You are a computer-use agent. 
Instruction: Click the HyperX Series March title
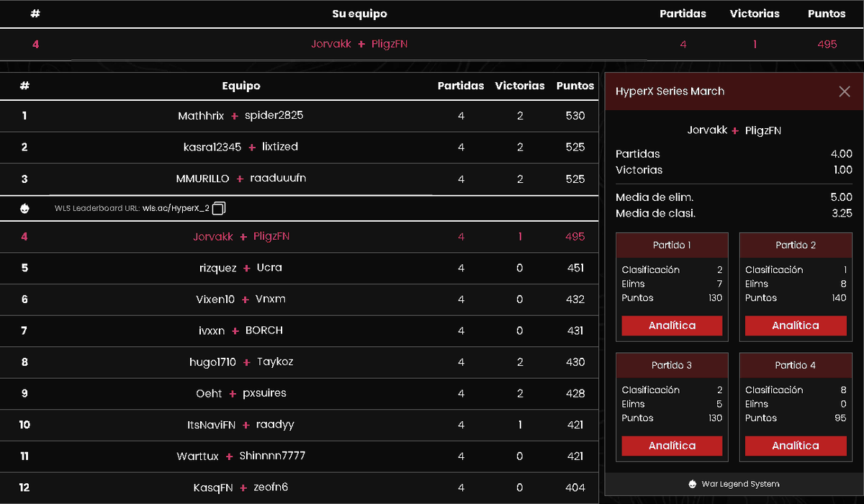670,91
